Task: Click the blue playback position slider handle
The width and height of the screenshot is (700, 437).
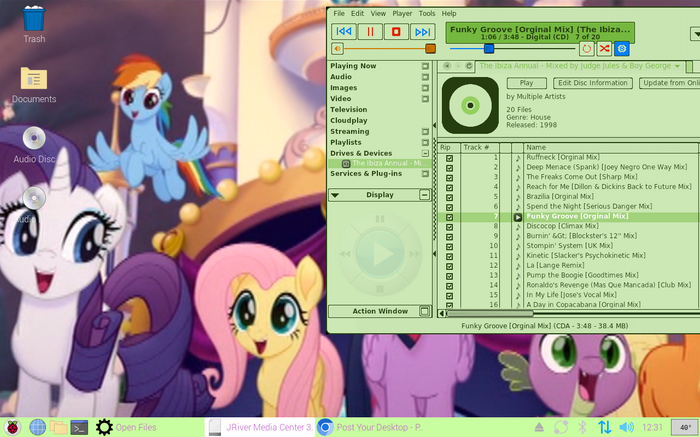Action: (x=489, y=49)
